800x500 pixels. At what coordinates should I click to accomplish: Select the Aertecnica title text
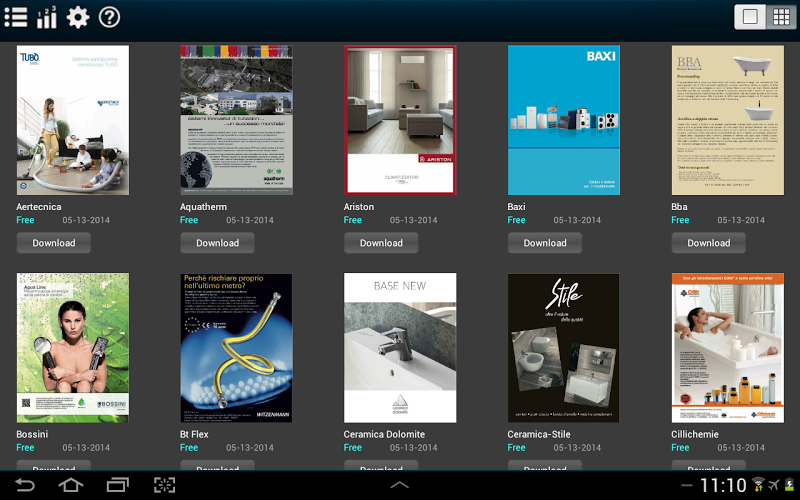coord(39,207)
